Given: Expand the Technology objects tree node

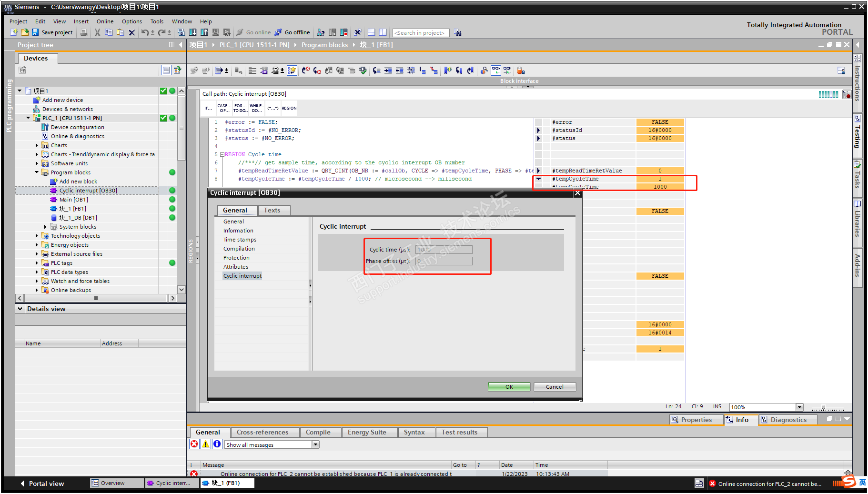Looking at the screenshot, I should tap(37, 236).
